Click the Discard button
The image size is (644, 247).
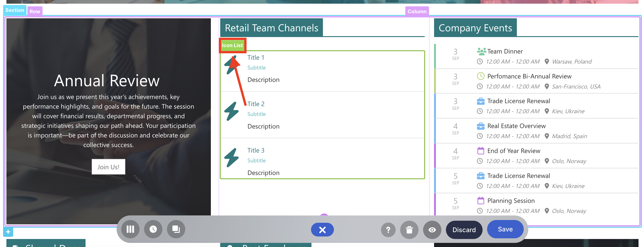(464, 229)
